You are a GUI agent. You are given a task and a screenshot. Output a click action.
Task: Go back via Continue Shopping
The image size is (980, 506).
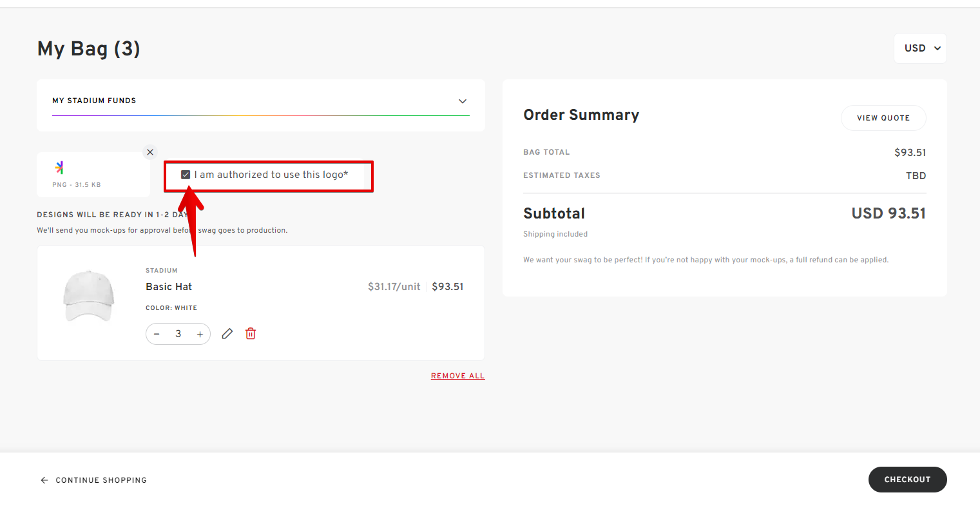coord(94,480)
